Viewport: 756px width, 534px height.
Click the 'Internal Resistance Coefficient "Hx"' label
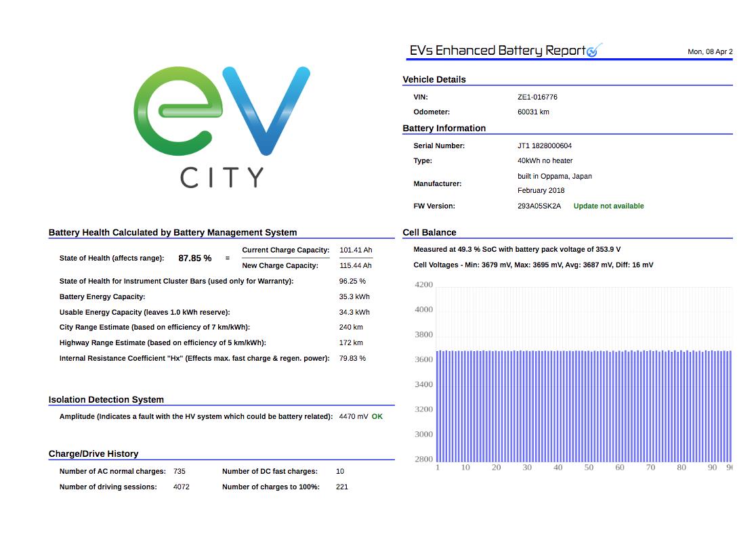[x=194, y=358]
